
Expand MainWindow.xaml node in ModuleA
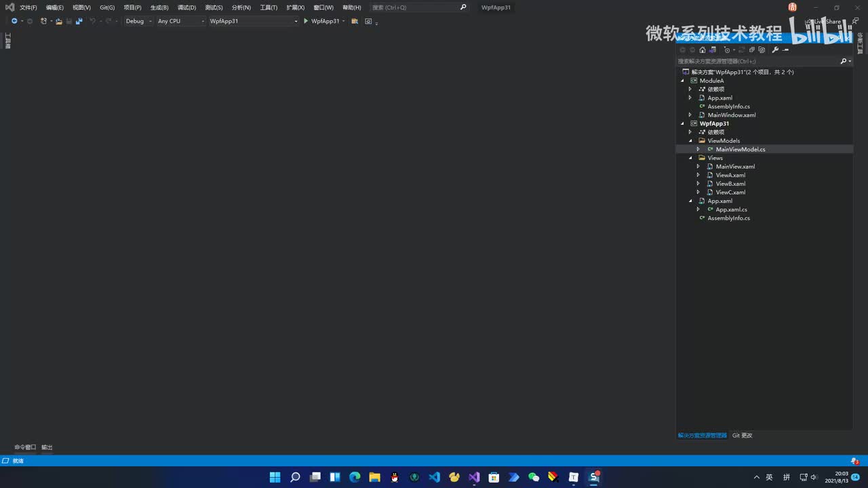click(x=690, y=115)
